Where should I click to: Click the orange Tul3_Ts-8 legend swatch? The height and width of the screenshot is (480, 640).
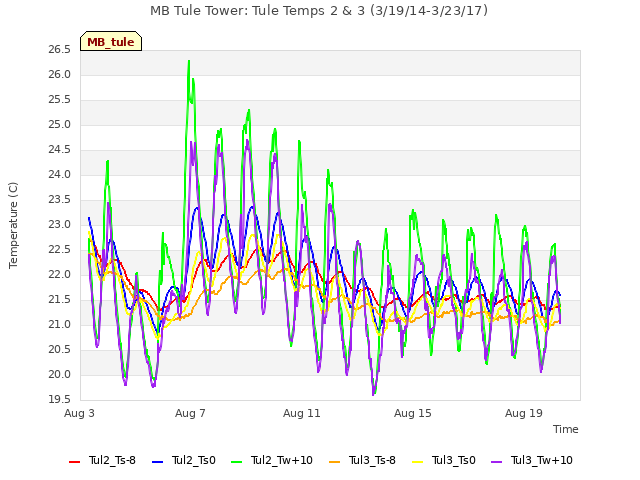point(334,462)
